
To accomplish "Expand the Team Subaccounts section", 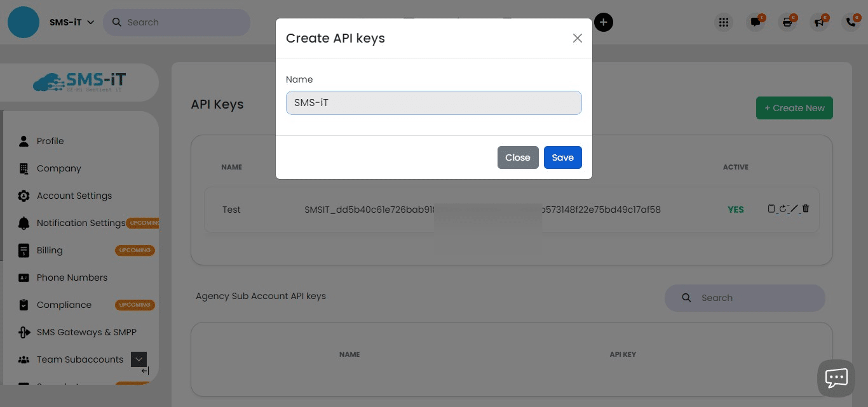I will tap(139, 359).
